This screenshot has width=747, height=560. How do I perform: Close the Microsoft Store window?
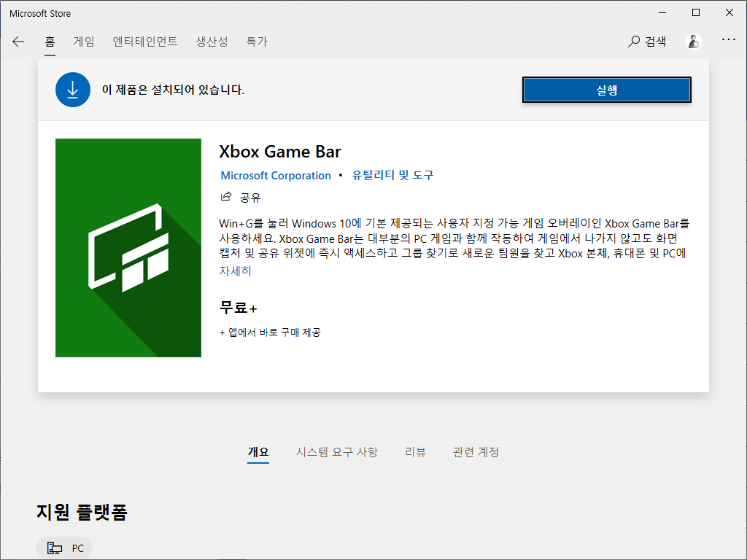point(729,13)
